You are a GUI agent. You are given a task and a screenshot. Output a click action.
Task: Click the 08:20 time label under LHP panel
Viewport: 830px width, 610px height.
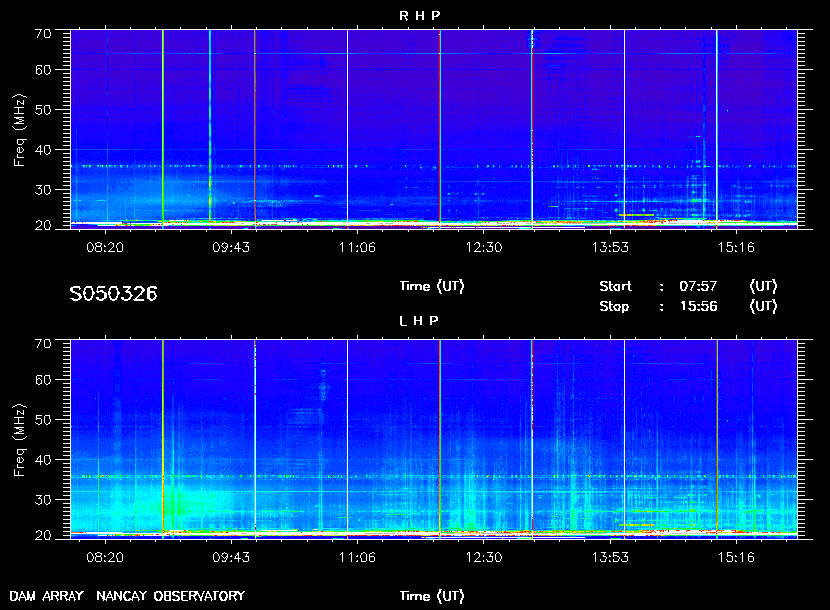105,557
